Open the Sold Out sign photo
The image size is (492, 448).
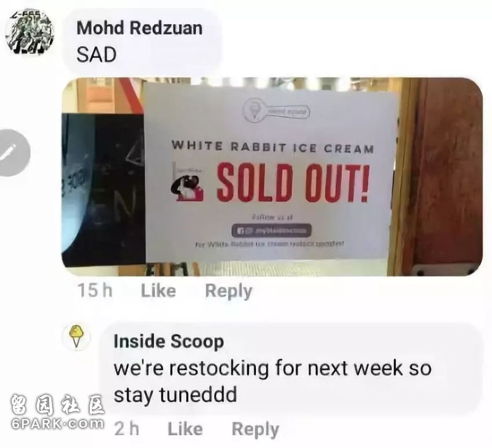pos(272,177)
